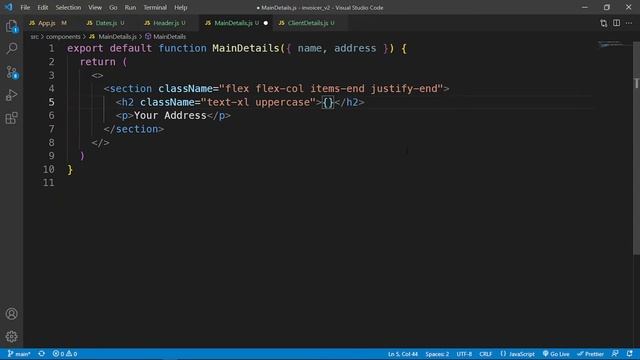Click 'justify-end' in section className
The height and width of the screenshot is (360, 640).
click(x=404, y=89)
